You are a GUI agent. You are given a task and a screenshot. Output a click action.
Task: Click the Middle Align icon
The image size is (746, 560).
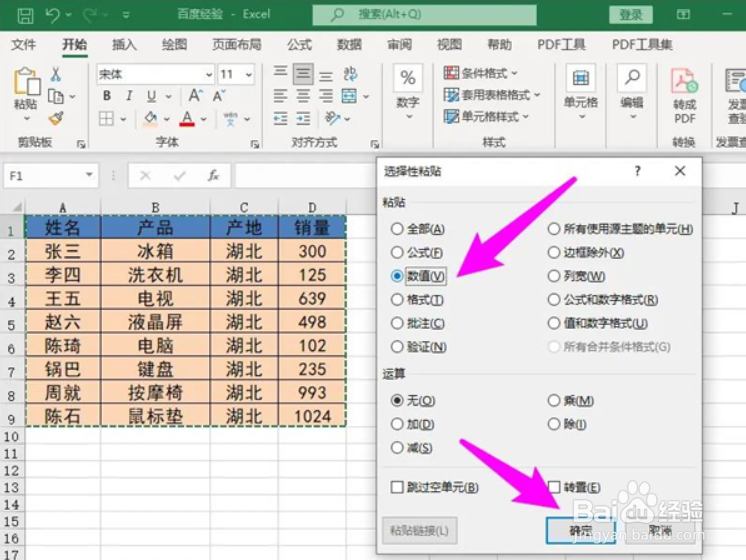[303, 74]
